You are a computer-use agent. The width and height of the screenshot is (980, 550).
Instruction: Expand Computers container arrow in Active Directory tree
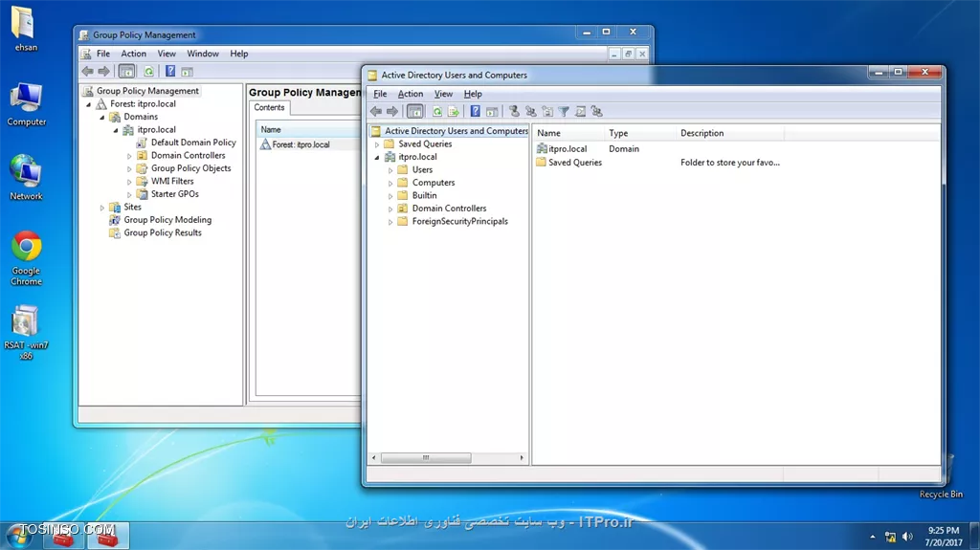[390, 183]
